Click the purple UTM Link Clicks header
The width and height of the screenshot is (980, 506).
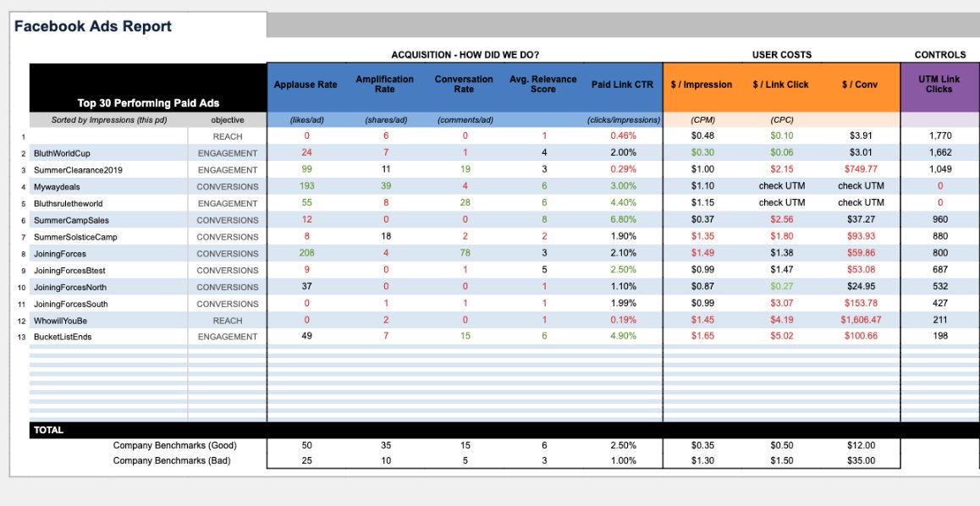click(939, 84)
